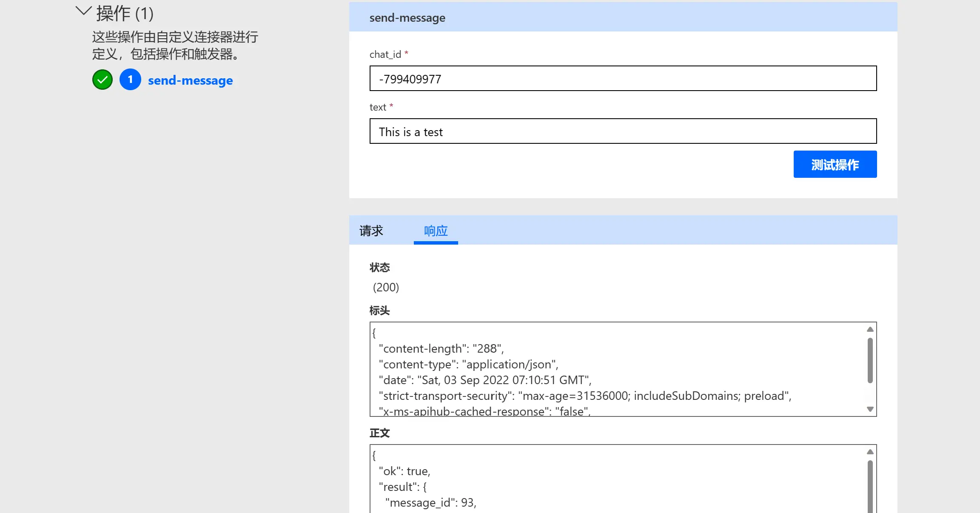Click the "result": { body line
Image resolution: width=980 pixels, height=513 pixels.
[x=403, y=487]
